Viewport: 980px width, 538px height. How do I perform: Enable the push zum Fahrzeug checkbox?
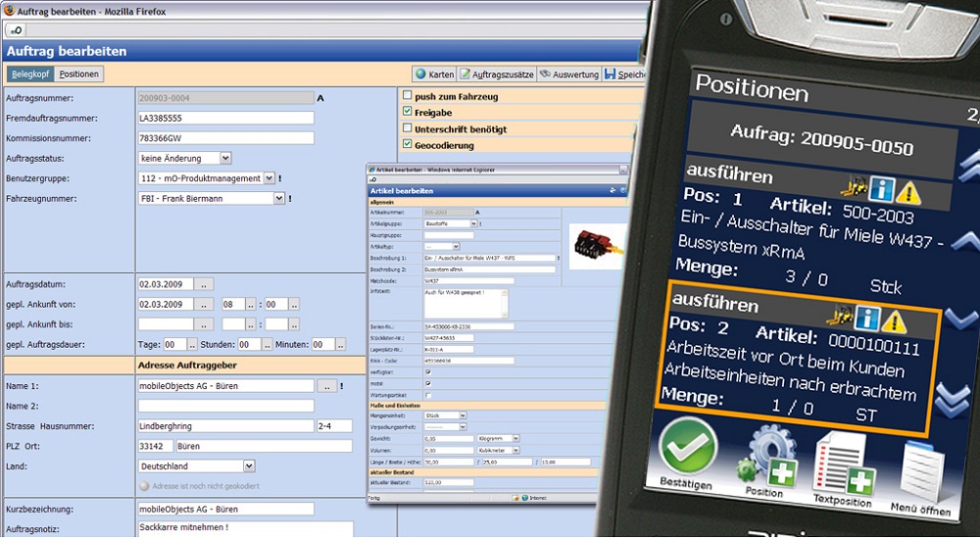(x=408, y=96)
